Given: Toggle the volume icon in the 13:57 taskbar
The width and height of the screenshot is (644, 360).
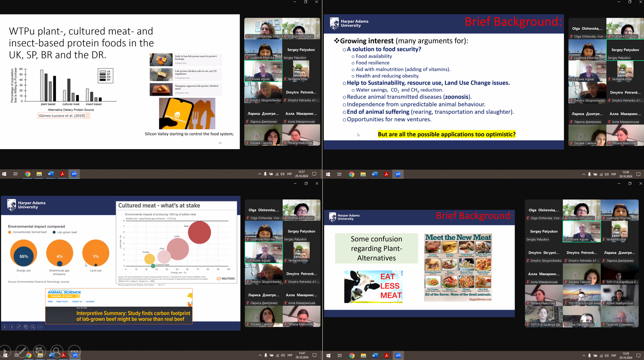Looking at the screenshot, I should [282, 174].
